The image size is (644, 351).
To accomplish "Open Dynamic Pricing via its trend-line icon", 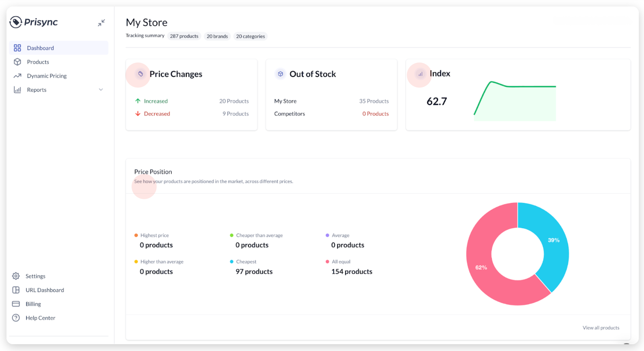I will (x=17, y=75).
